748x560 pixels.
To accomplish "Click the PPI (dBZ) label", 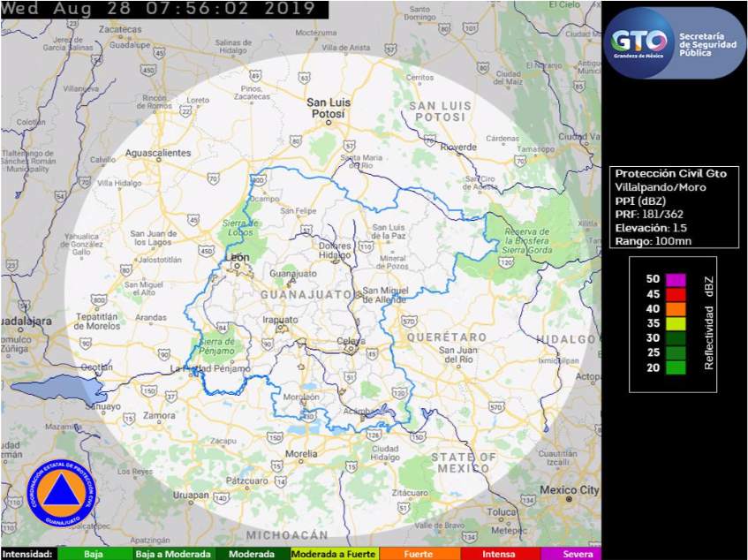I will (640, 201).
